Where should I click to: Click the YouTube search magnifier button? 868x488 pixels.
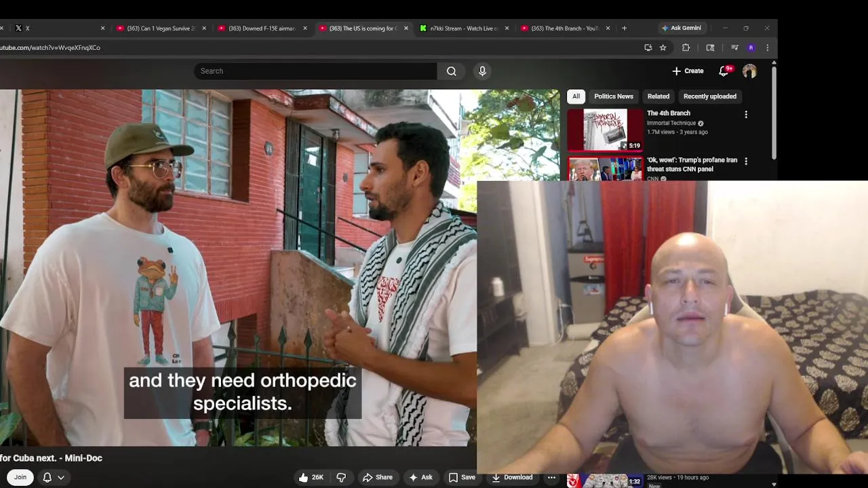pos(452,71)
